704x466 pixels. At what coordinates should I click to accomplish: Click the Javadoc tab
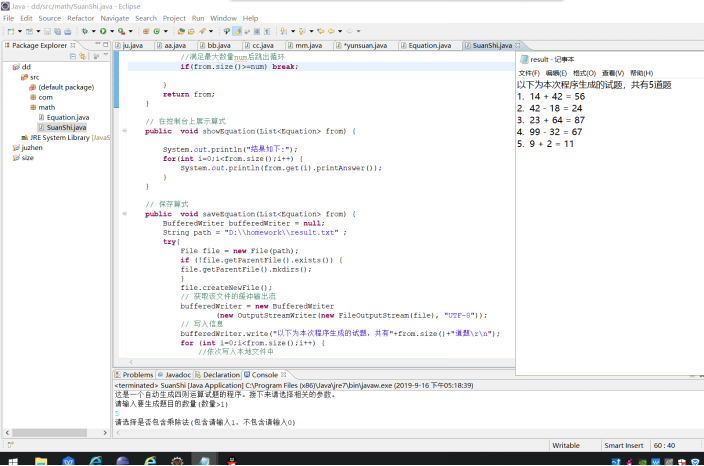178,375
